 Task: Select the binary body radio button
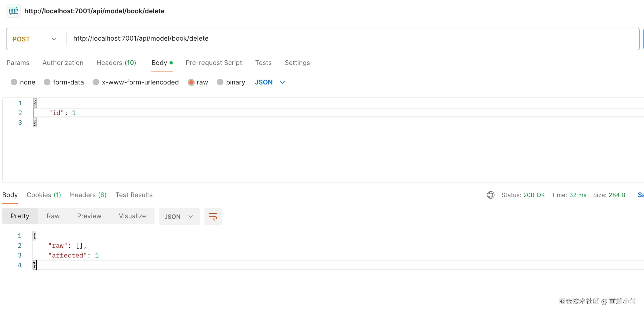pos(220,82)
